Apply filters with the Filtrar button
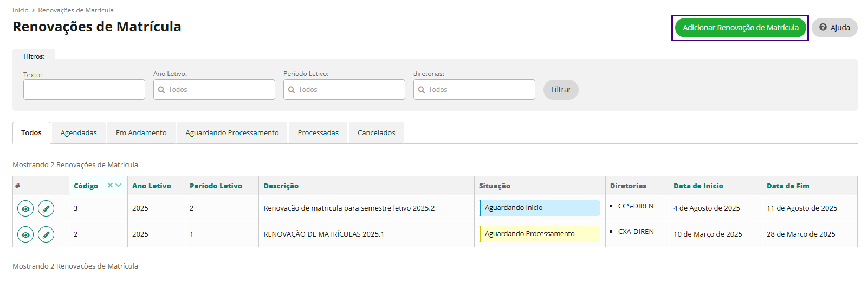This screenshot has height=286, width=868. (x=561, y=90)
